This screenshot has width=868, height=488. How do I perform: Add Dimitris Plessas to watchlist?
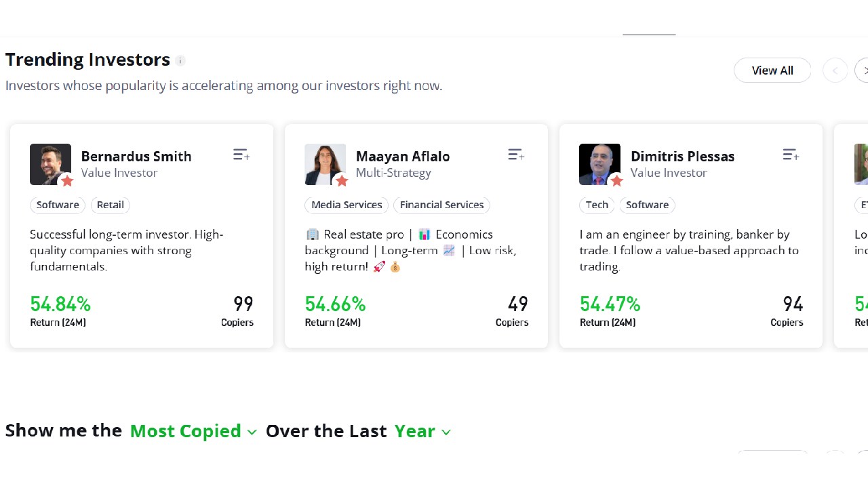791,155
